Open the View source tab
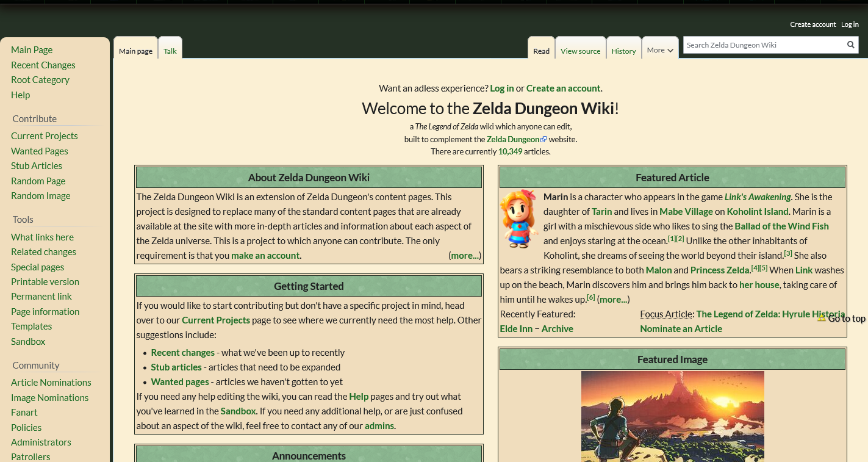This screenshot has width=868, height=462. [580, 51]
